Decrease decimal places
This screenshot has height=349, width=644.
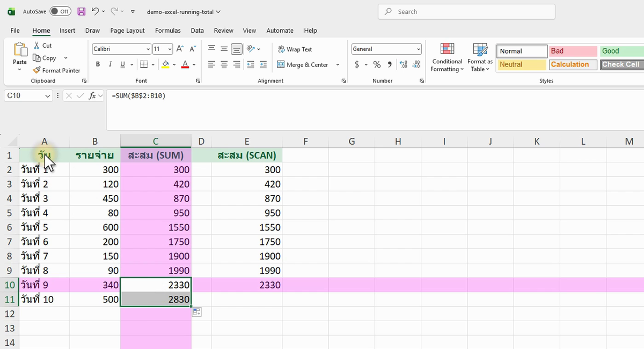[416, 64]
